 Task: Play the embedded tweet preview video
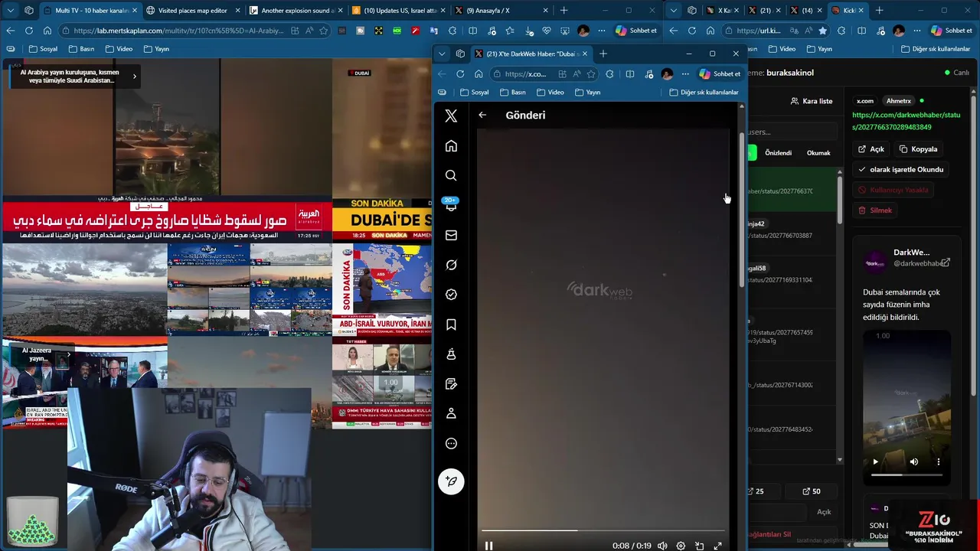875,461
